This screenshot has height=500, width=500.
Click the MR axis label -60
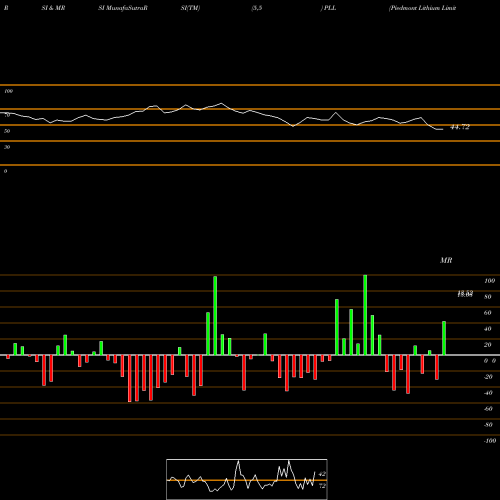point(488,409)
